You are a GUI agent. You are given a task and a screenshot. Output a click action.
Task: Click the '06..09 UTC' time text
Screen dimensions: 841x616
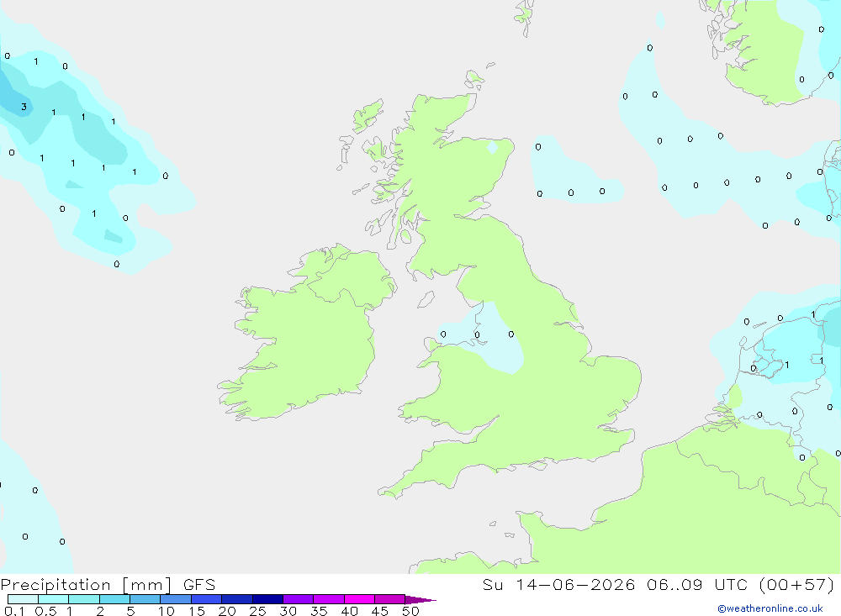[x=697, y=585]
